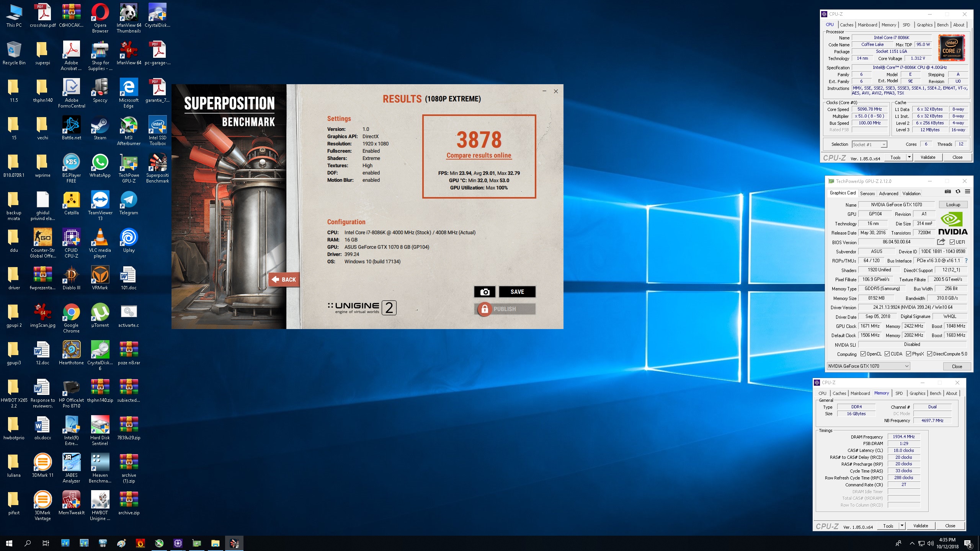The width and height of the screenshot is (980, 551).
Task: Click the Compare results online link
Action: [x=479, y=155]
